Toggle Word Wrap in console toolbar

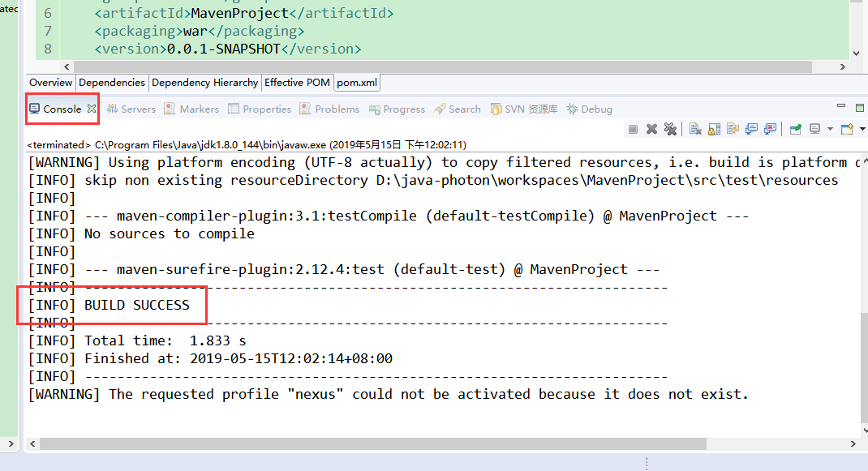733,129
